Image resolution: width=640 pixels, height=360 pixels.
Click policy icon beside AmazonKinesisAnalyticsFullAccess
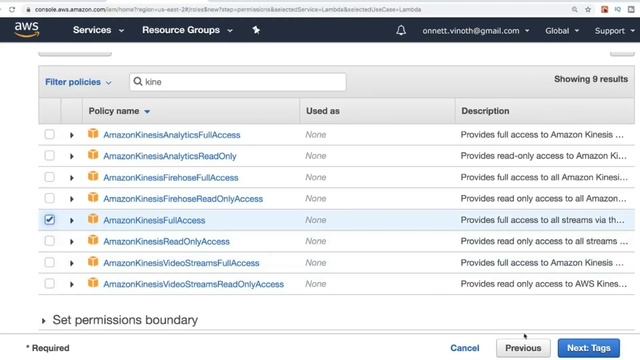click(93, 133)
